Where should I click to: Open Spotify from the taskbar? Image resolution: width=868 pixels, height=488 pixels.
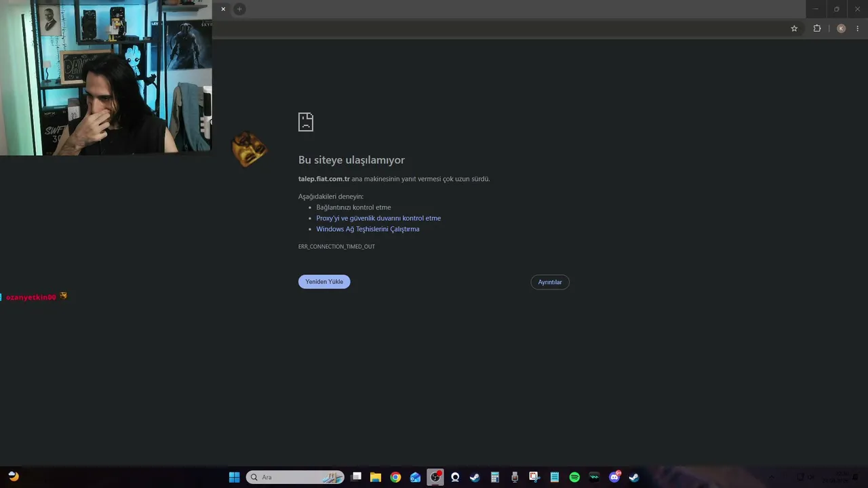coord(574,477)
